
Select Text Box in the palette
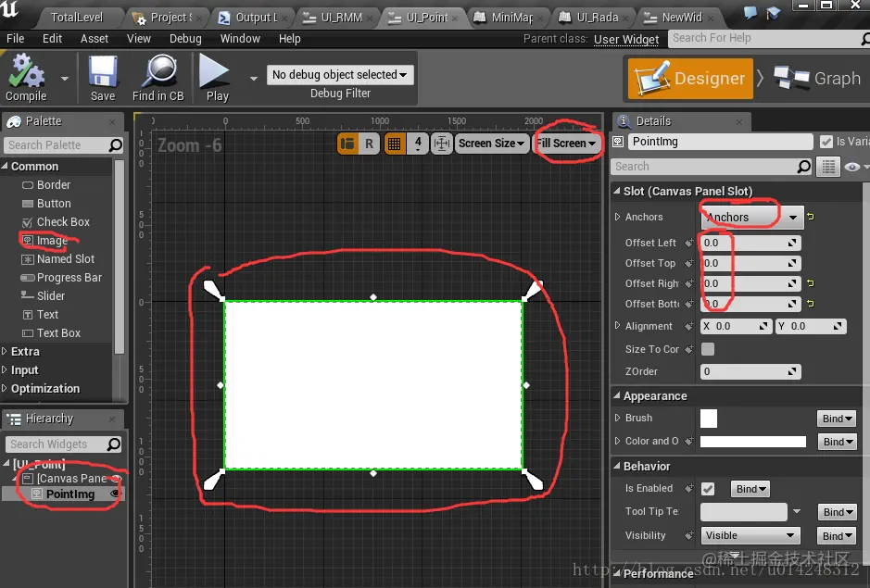58,332
